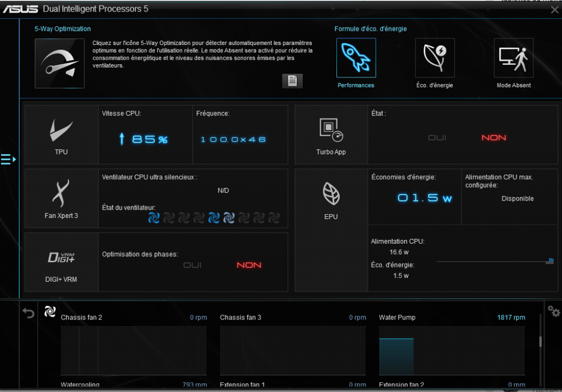Click the 1817 rpm Water Pump reading

coord(511,317)
